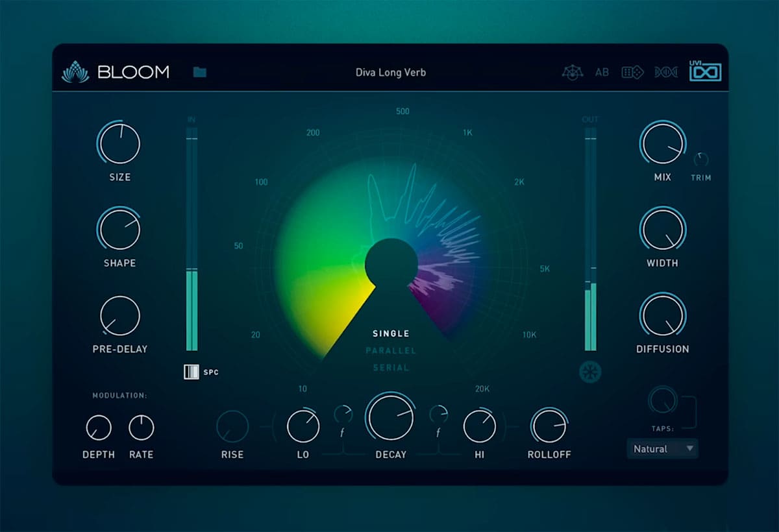
Task: Open the network-shaped icon in header
Action: [572, 72]
